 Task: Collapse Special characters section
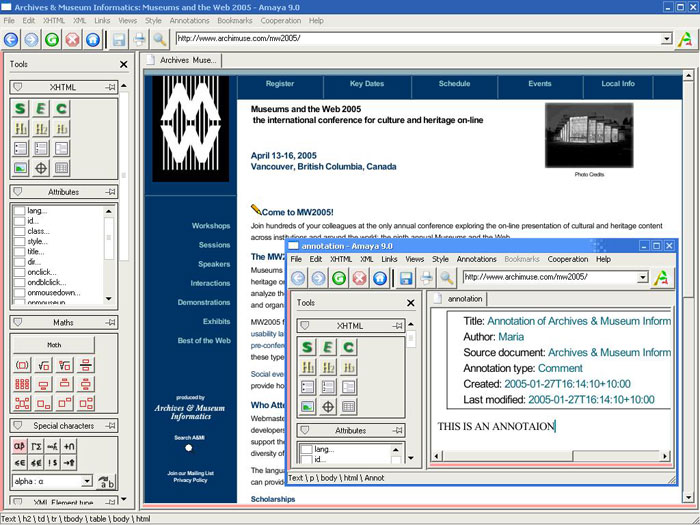coord(18,425)
